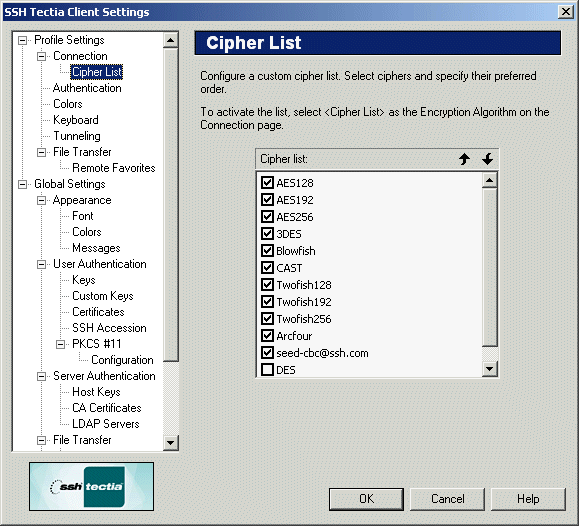Select the PKCS #11 tree label
The height and width of the screenshot is (526, 579).
pos(96,344)
